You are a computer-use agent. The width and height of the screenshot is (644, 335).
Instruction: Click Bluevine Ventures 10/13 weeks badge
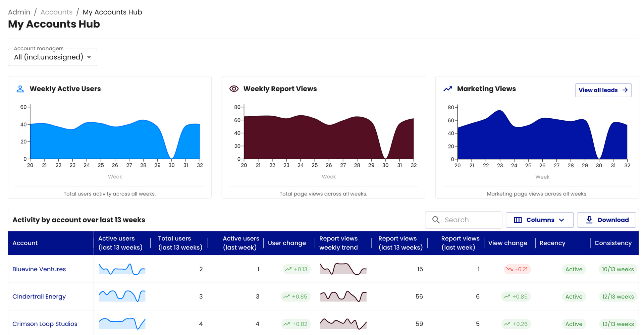tap(618, 269)
